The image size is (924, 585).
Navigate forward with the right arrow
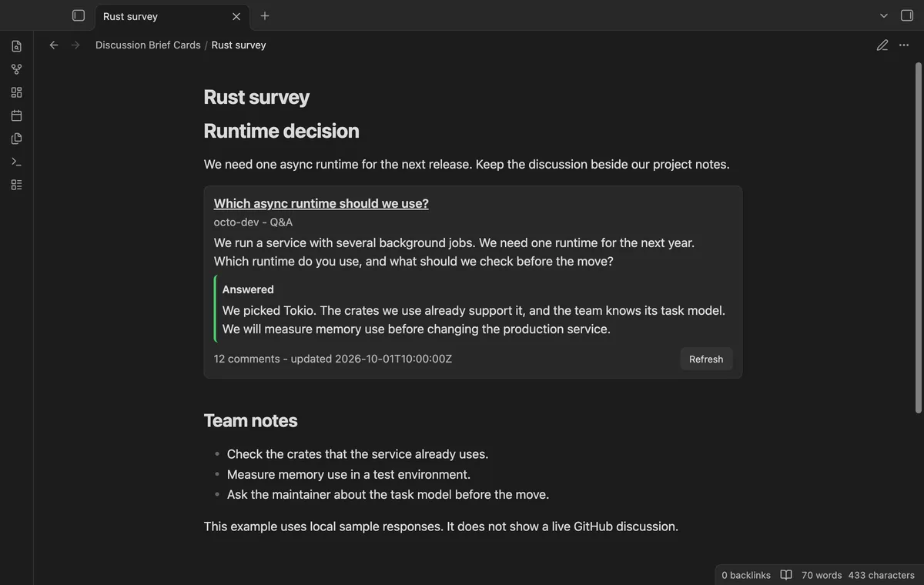pos(75,45)
